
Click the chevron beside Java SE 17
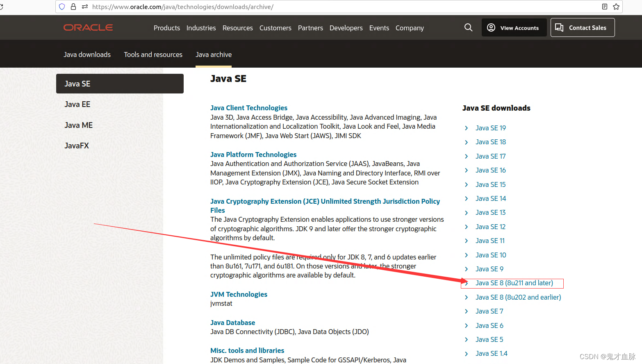coord(467,157)
